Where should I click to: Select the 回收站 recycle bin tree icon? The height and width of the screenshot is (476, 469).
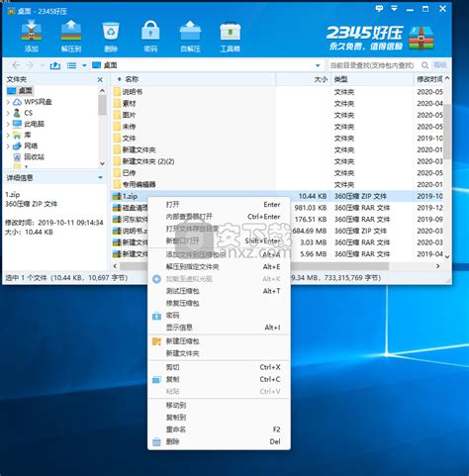17,157
